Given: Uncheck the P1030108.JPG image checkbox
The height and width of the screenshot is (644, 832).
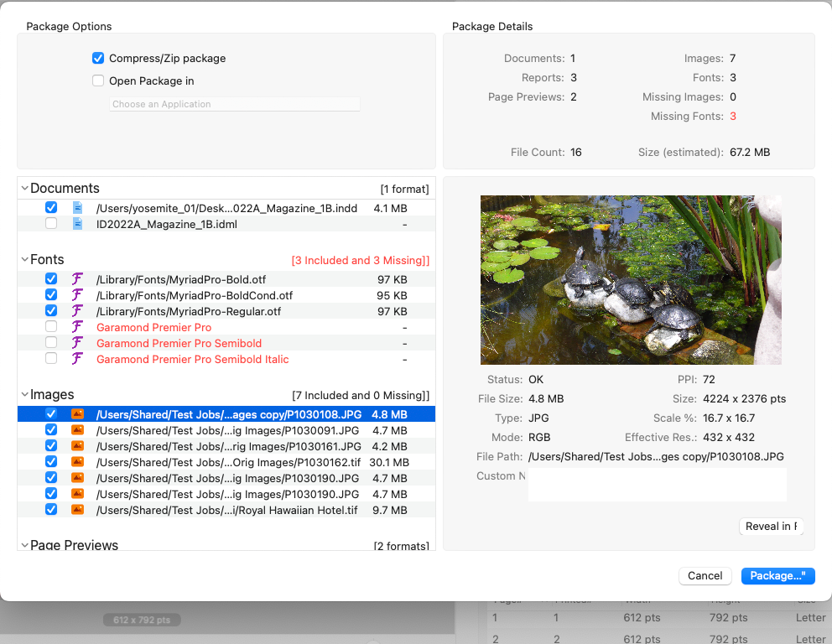Looking at the screenshot, I should coord(51,413).
